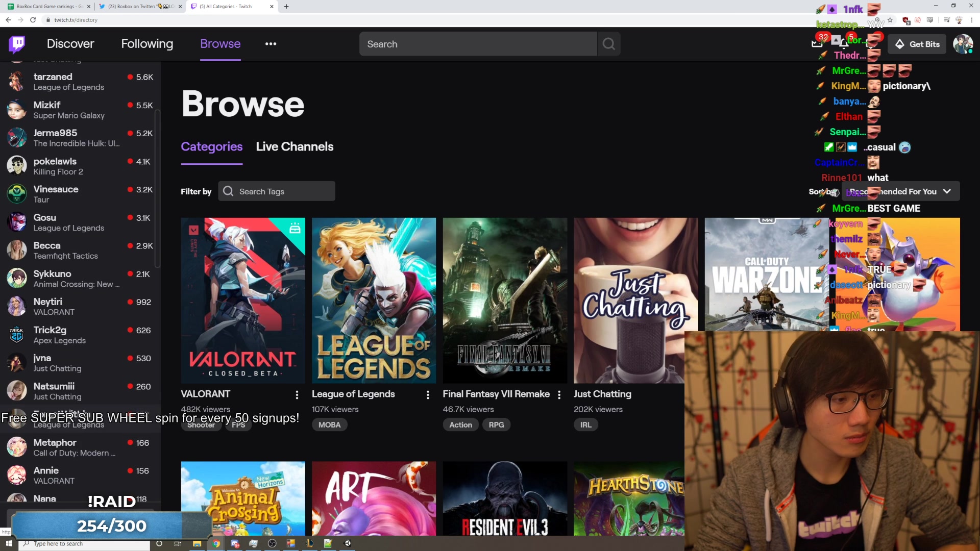Click the Cortana circle icon

click(159, 543)
